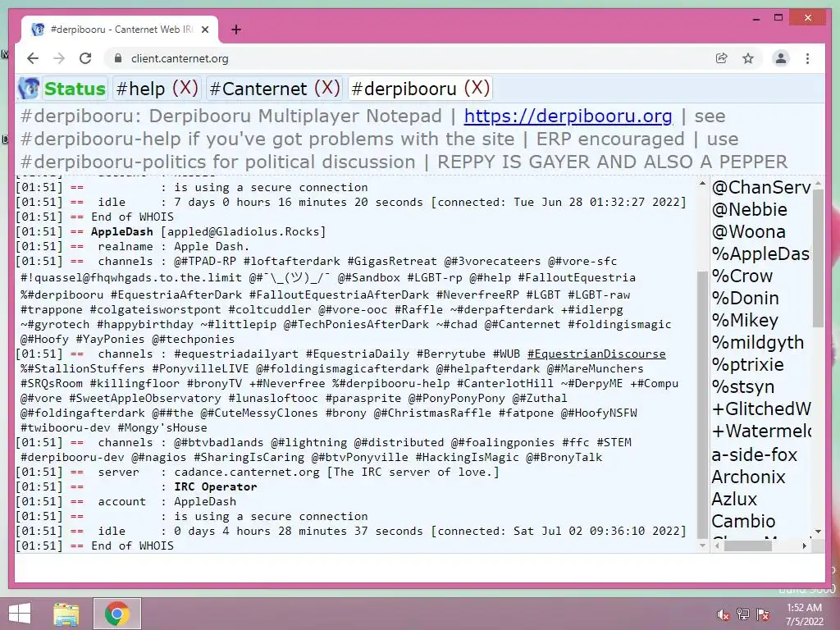Select the #derpibooru channel tab

(x=404, y=89)
